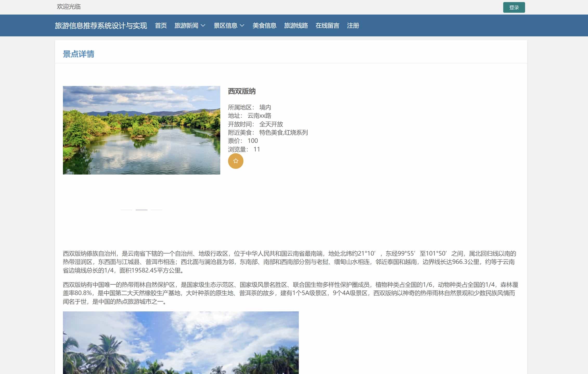Click the palm trees photo in description
588x374 pixels.
[x=181, y=343]
